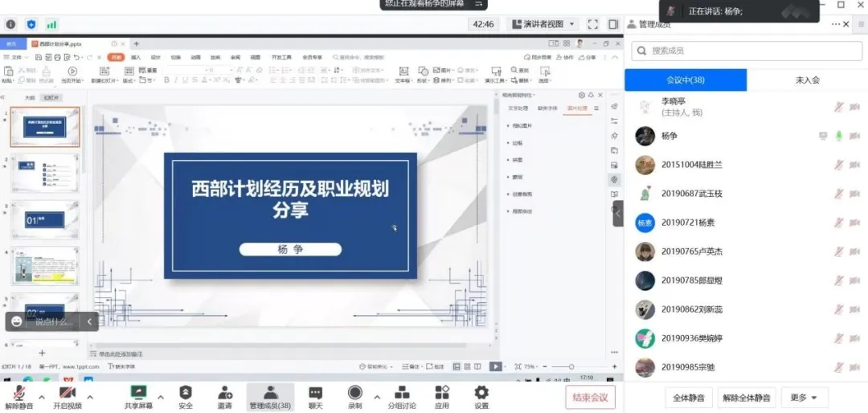Enter full screen mode with the expand icon
The image size is (868, 413).
(x=592, y=24)
